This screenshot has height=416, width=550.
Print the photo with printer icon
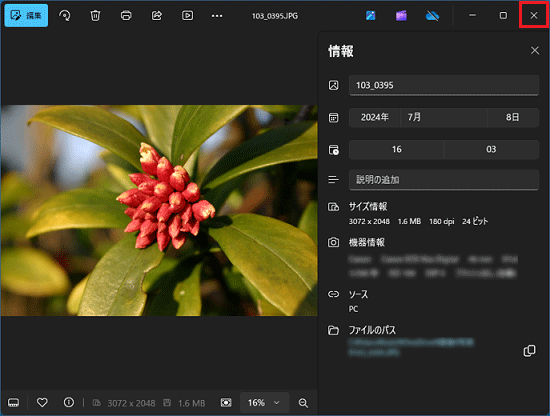click(126, 15)
